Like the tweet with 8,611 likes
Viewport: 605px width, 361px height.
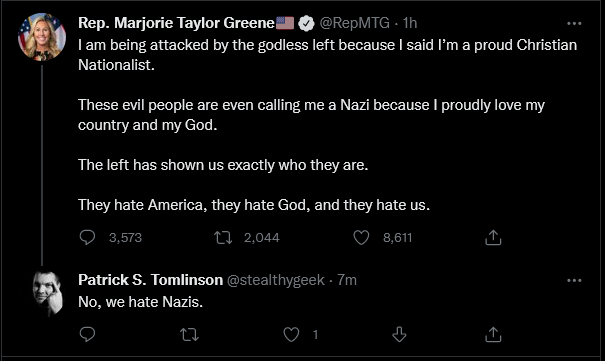point(361,237)
